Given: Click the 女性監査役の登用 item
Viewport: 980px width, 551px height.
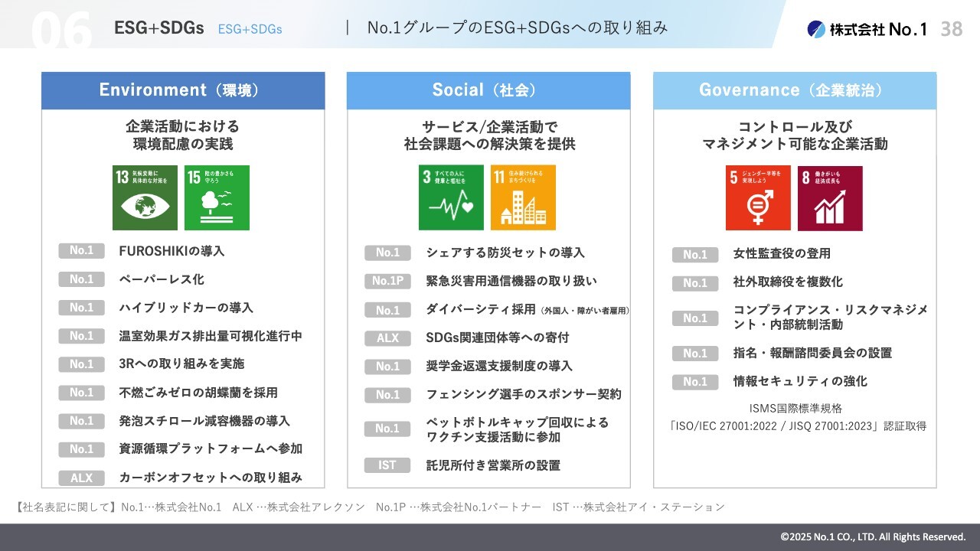Looking at the screenshot, I should pos(782,253).
